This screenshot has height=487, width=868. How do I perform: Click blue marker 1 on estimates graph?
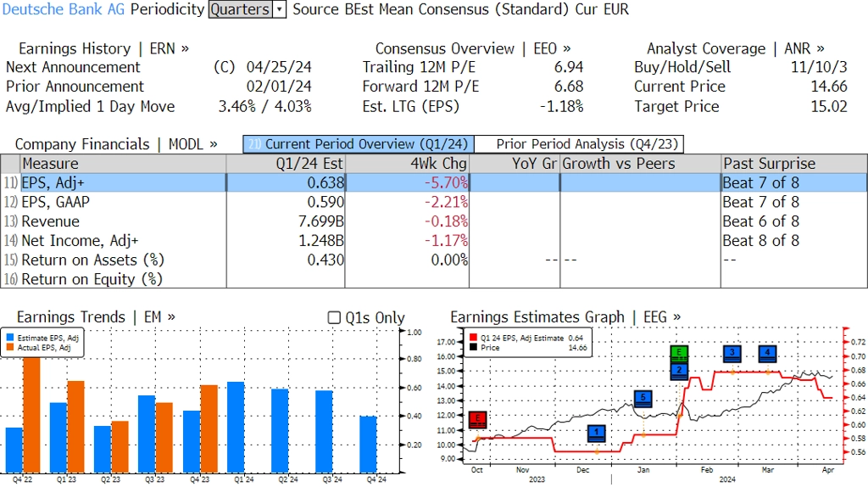(x=596, y=434)
